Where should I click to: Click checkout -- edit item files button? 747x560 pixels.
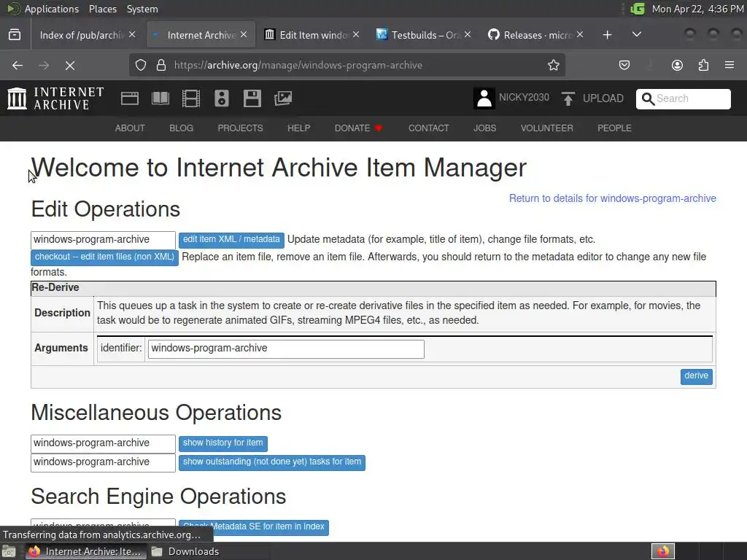click(x=104, y=257)
